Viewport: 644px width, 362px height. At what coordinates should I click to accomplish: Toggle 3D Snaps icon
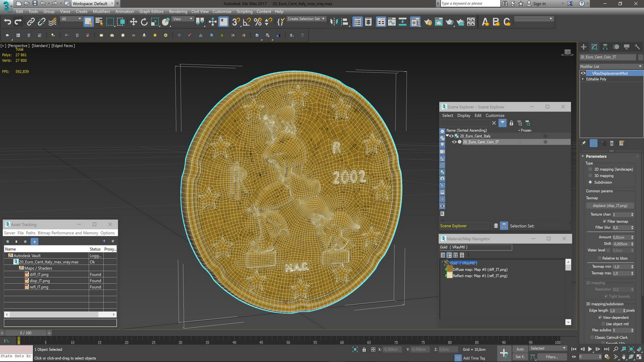(236, 22)
